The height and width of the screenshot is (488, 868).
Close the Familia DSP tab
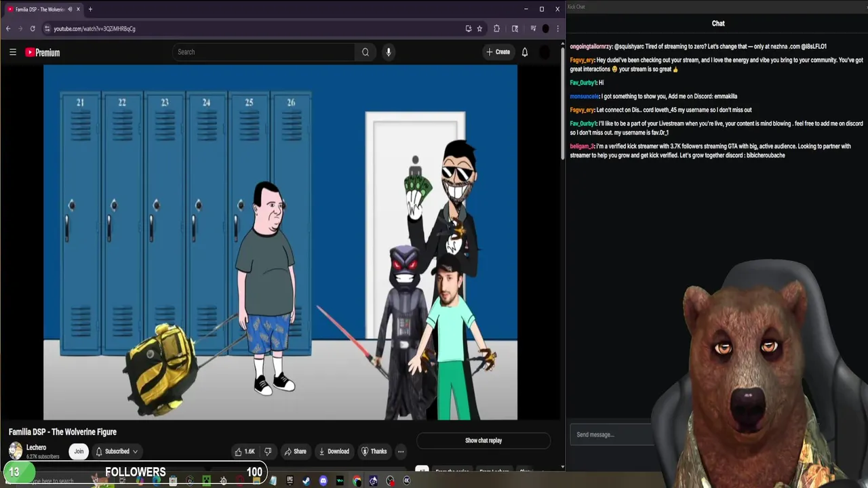coord(78,9)
